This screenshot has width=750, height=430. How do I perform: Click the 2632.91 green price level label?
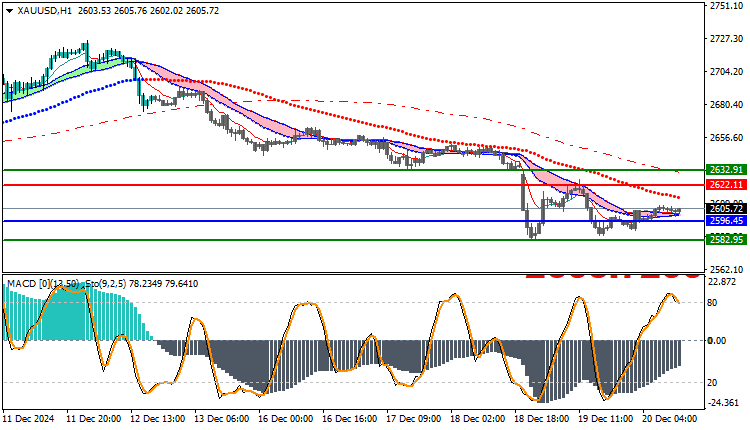[x=726, y=170]
